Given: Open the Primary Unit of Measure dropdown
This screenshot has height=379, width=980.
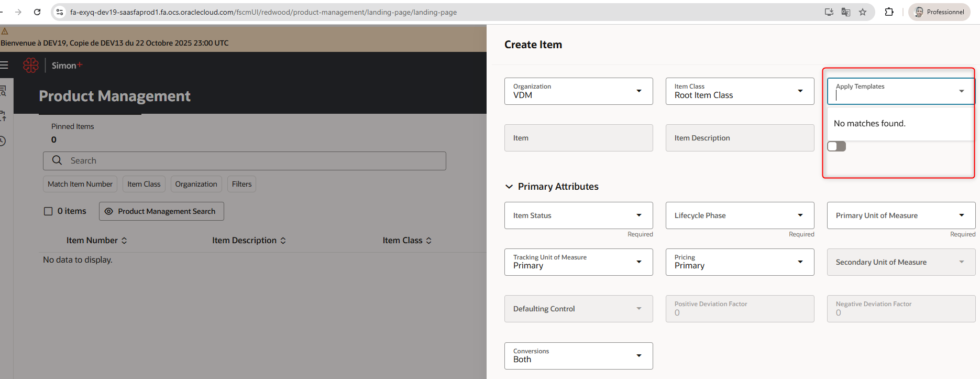Looking at the screenshot, I should pyautogui.click(x=901, y=215).
